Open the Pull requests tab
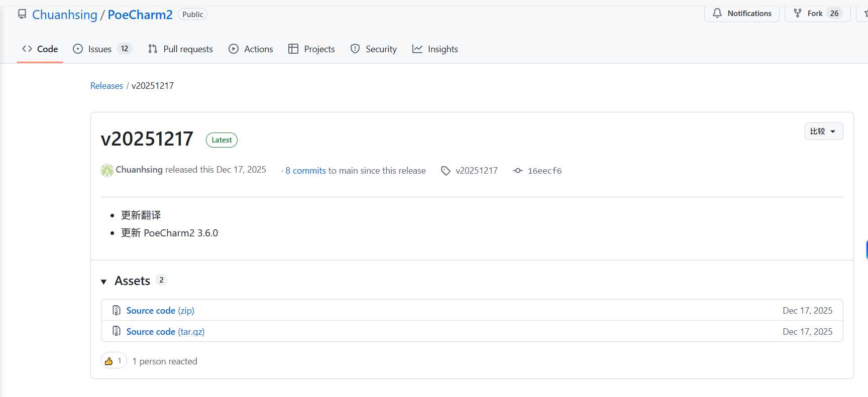The height and width of the screenshot is (397, 868). [180, 49]
